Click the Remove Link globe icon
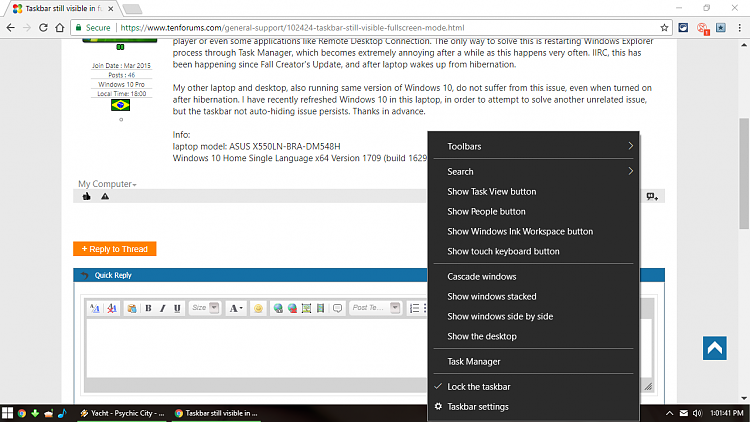 pyautogui.click(x=292, y=308)
